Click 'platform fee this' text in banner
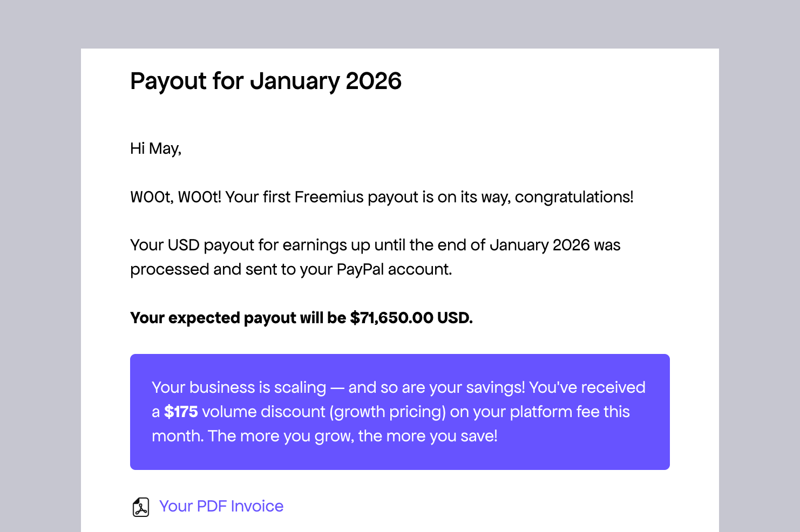The height and width of the screenshot is (532, 800). 570,412
